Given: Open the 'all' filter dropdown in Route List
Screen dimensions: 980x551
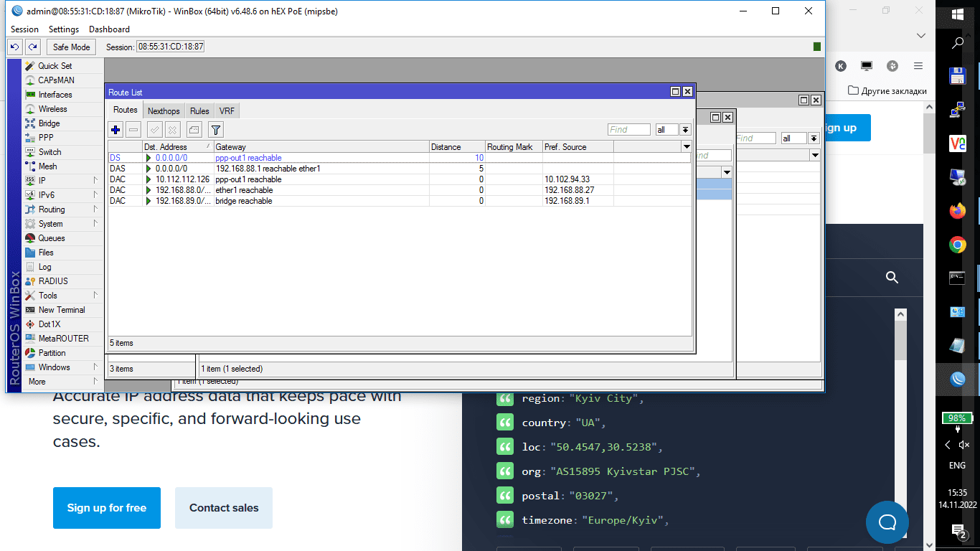Looking at the screenshot, I should [x=685, y=130].
